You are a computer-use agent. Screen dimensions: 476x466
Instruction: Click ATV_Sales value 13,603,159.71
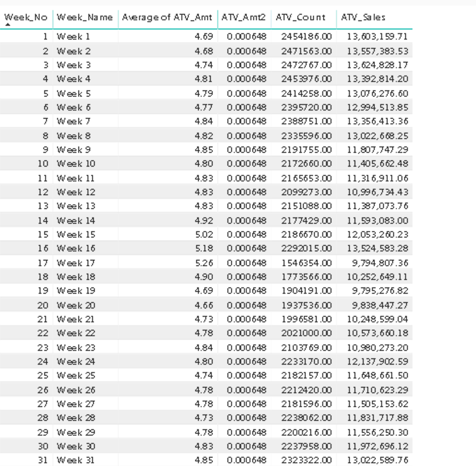click(377, 37)
